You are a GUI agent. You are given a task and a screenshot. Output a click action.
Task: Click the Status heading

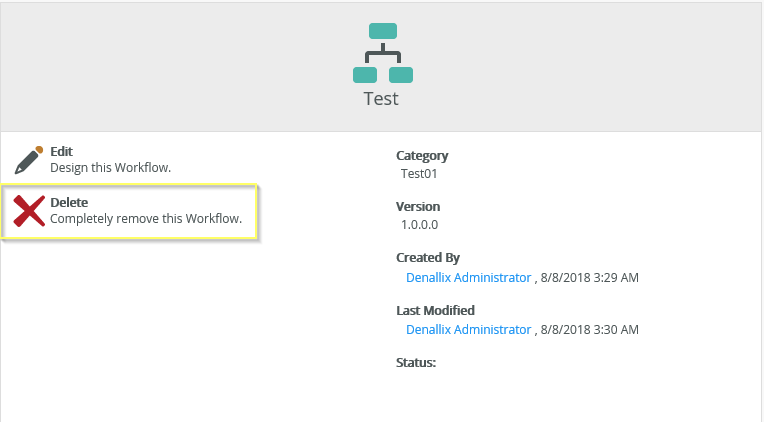416,363
